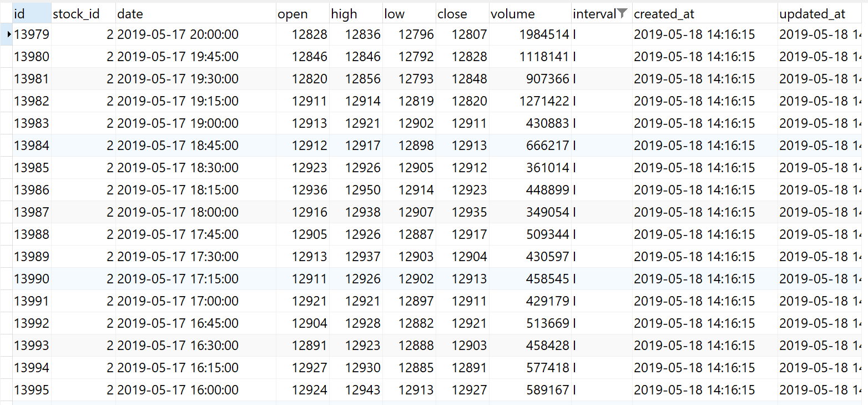Select the volume cell 1984514
Viewport: 868px width, 405px height.
[530, 34]
